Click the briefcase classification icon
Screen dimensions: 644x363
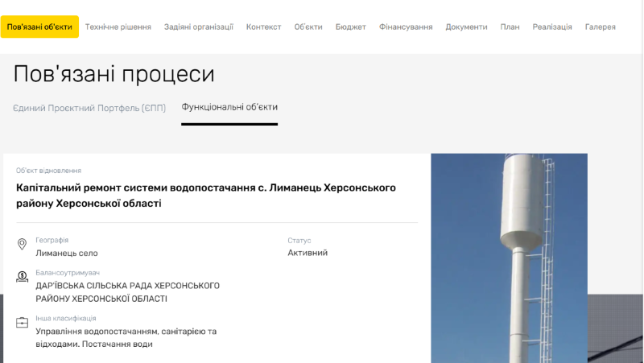(x=22, y=323)
